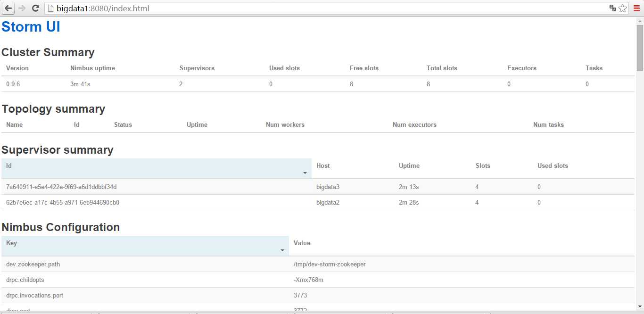
Task: Sort supervisors by Host column
Action: [x=323, y=166]
